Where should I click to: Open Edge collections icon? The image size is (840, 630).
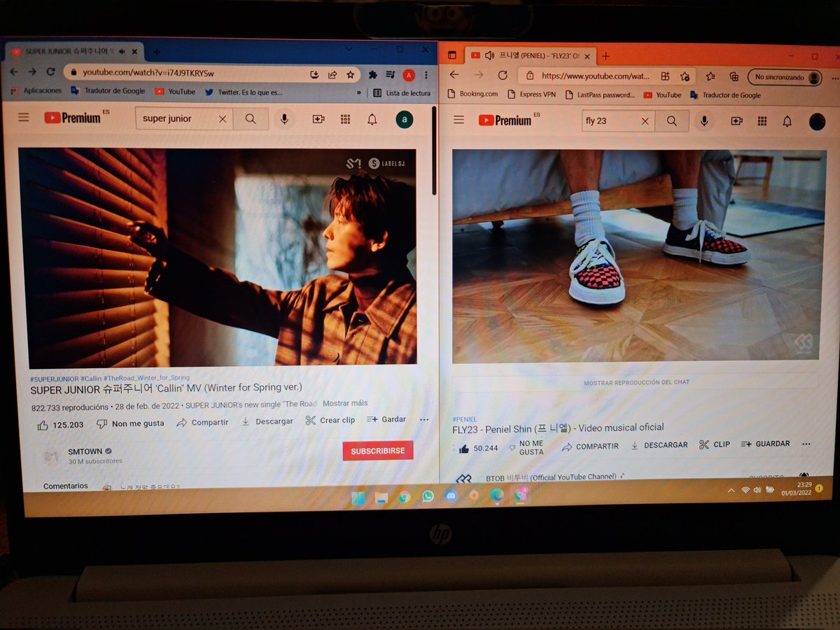(734, 76)
